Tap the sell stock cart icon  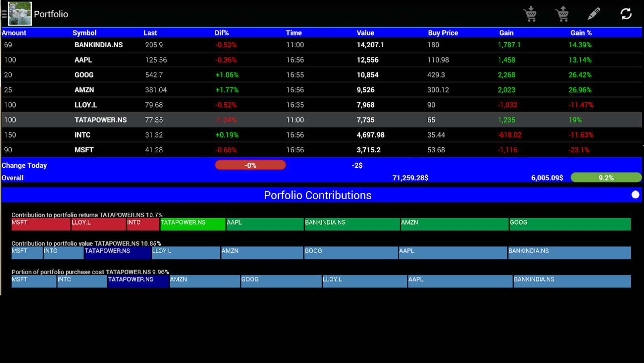(x=562, y=14)
